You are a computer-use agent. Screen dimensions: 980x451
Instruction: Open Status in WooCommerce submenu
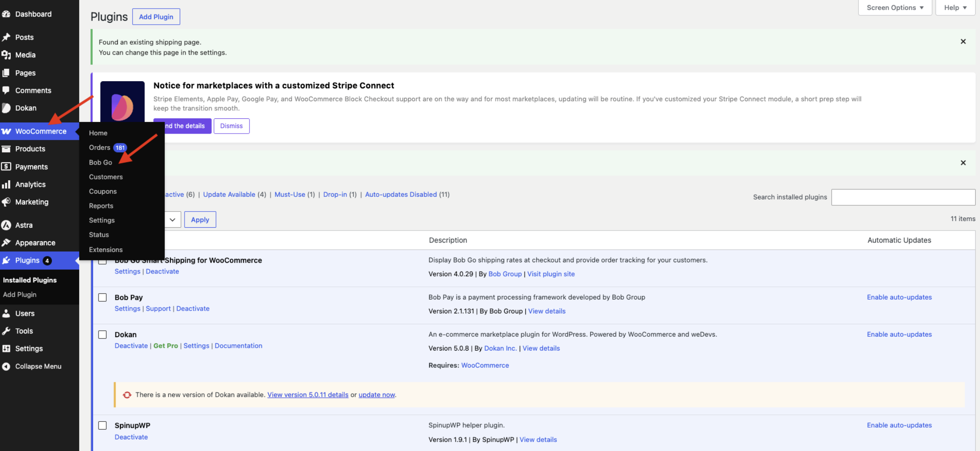point(99,234)
